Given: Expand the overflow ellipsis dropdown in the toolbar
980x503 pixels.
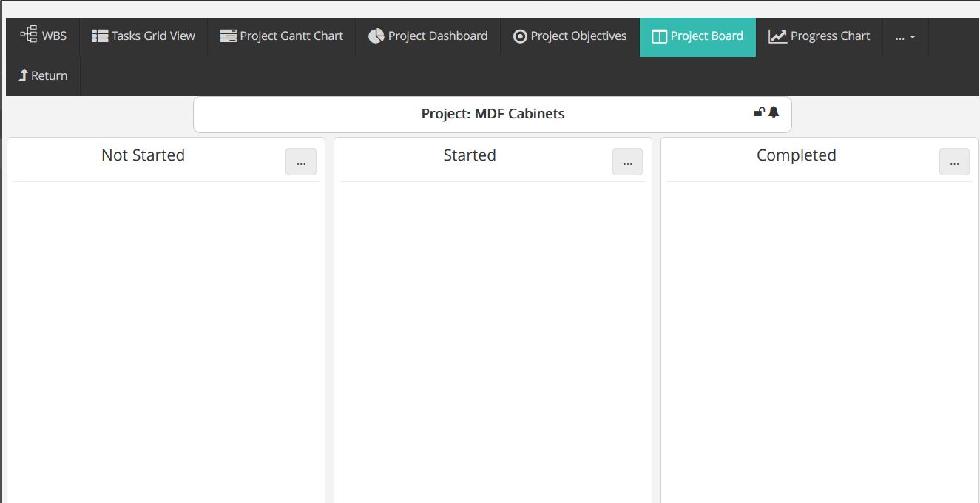Looking at the screenshot, I should pos(905,36).
